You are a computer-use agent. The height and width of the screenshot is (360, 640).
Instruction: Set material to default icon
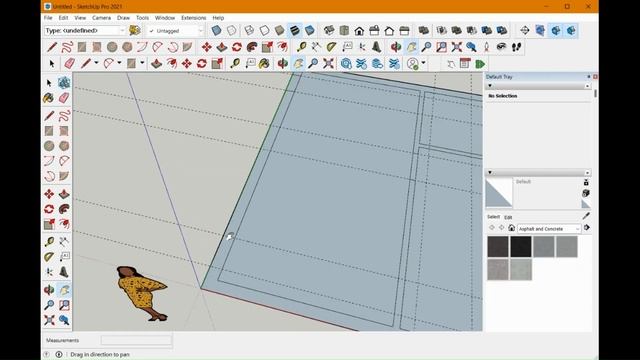pyautogui.click(x=586, y=203)
